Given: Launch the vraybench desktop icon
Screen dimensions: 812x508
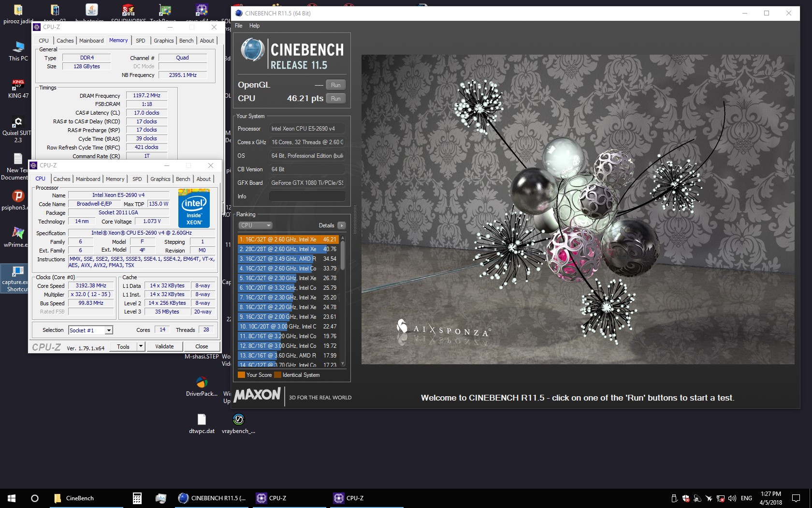Looking at the screenshot, I should (238, 423).
